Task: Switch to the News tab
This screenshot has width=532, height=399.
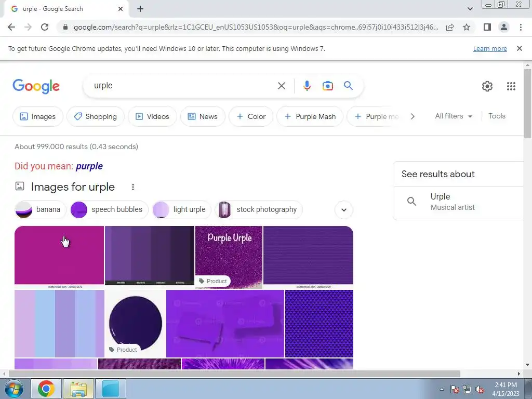Action: 203,116
